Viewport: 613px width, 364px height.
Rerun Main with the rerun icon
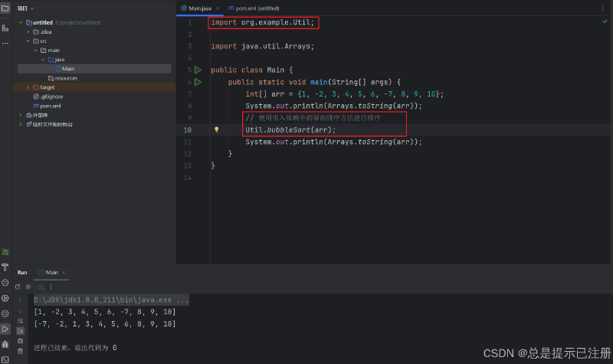(x=18, y=287)
